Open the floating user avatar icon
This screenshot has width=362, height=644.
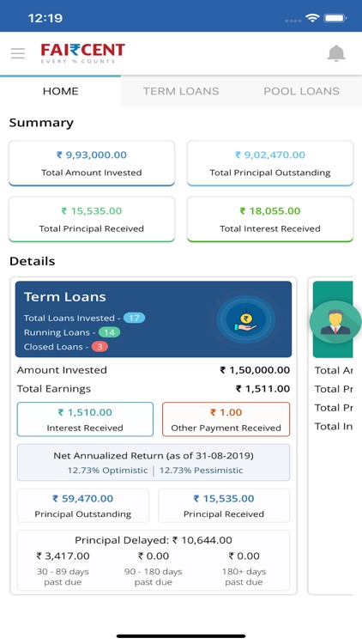click(x=335, y=322)
